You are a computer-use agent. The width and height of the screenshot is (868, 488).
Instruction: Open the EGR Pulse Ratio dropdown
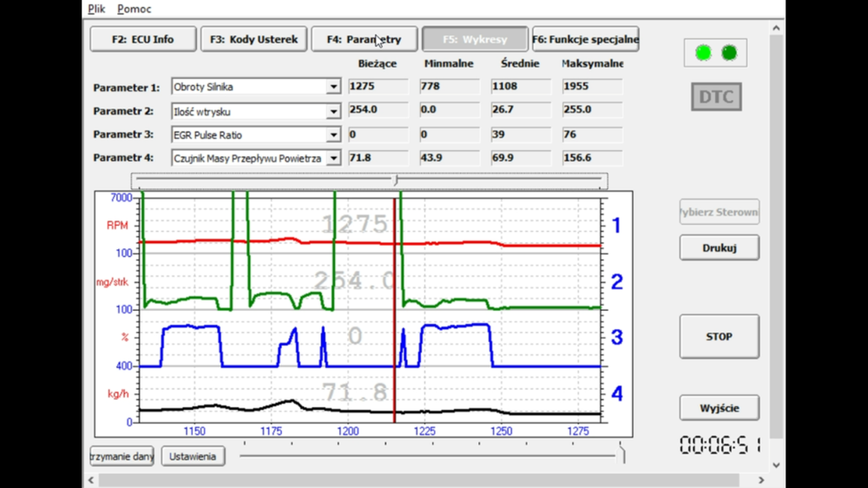click(x=333, y=135)
